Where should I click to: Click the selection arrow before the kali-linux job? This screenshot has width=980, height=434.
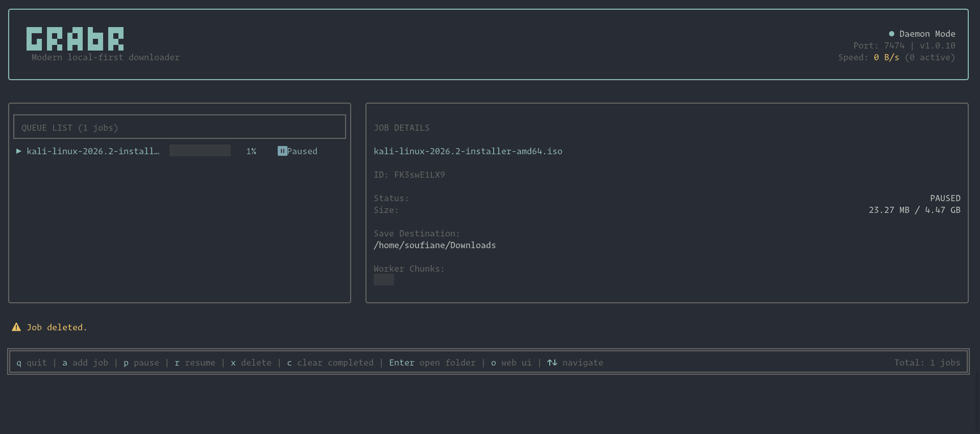19,151
